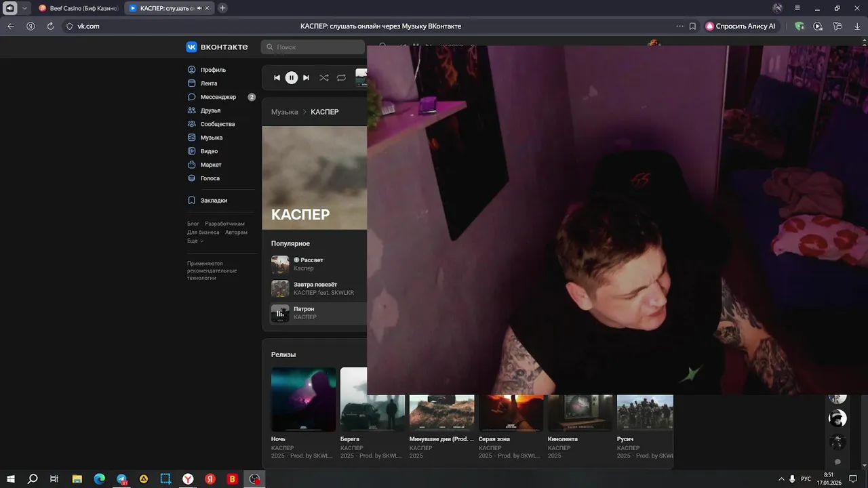The height and width of the screenshot is (488, 868).
Task: Reload the current page
Action: point(50,26)
